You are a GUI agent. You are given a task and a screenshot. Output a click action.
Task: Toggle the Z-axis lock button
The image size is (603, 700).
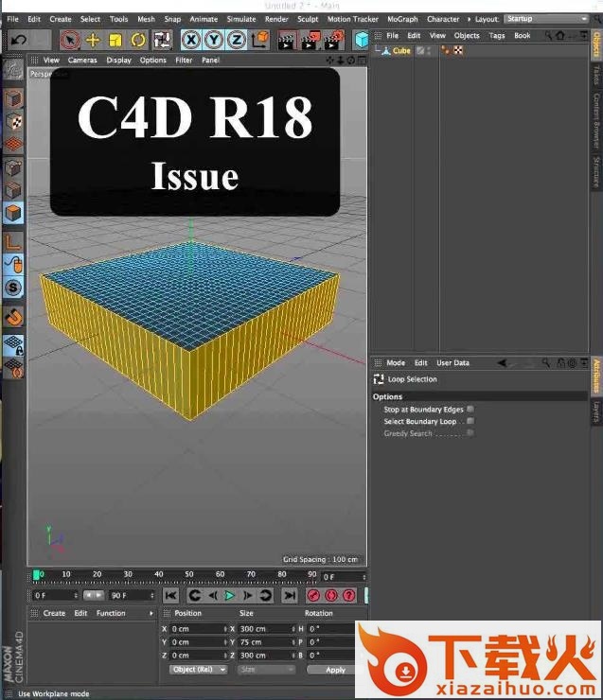(236, 40)
